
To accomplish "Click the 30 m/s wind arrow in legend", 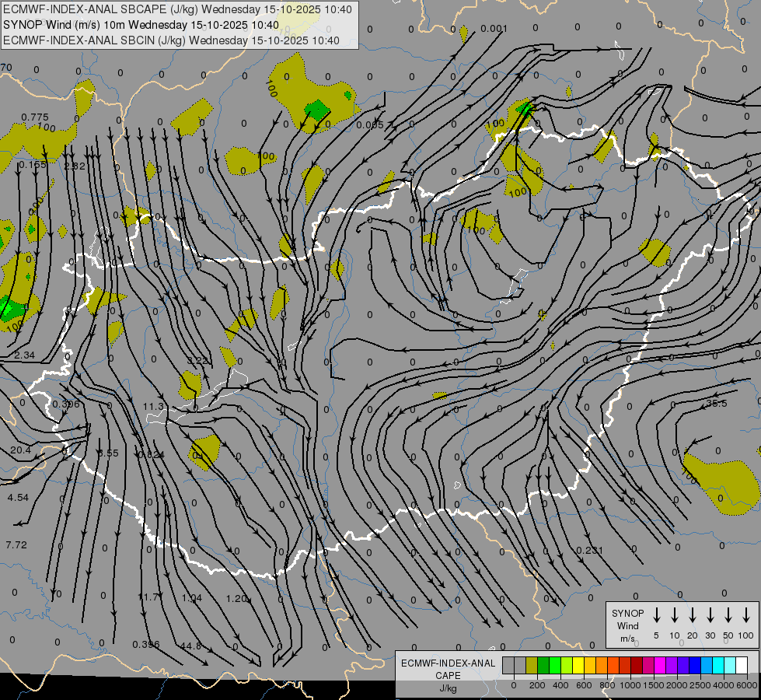I will click(x=710, y=615).
